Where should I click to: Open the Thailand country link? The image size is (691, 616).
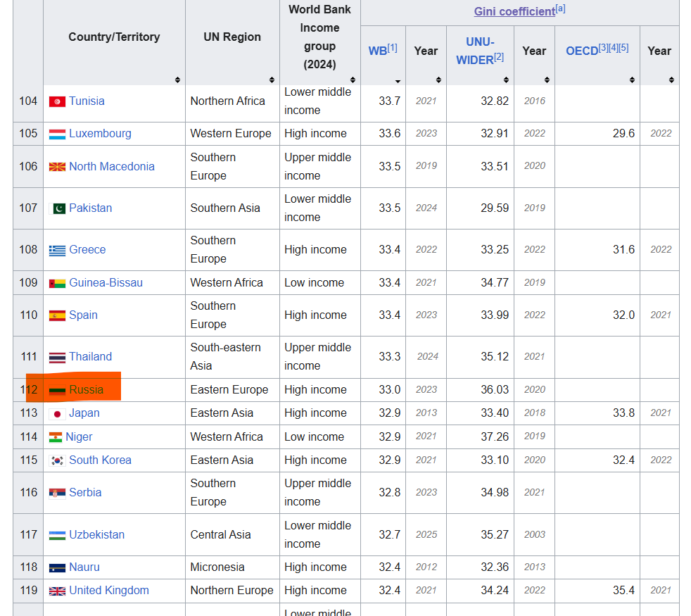pos(90,357)
